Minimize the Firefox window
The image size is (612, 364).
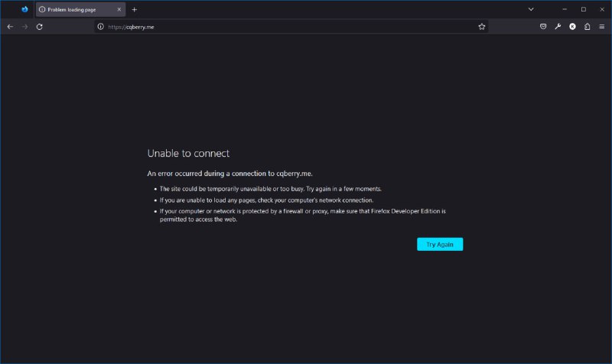coord(565,9)
